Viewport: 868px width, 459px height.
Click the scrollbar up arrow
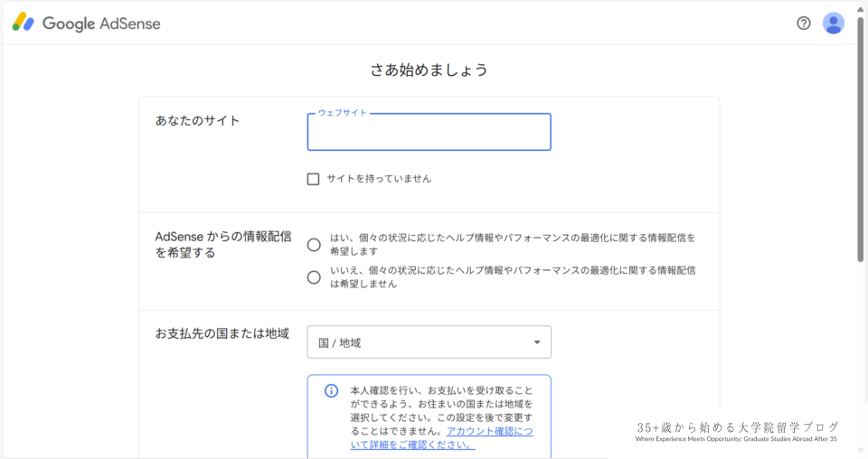[x=861, y=7]
